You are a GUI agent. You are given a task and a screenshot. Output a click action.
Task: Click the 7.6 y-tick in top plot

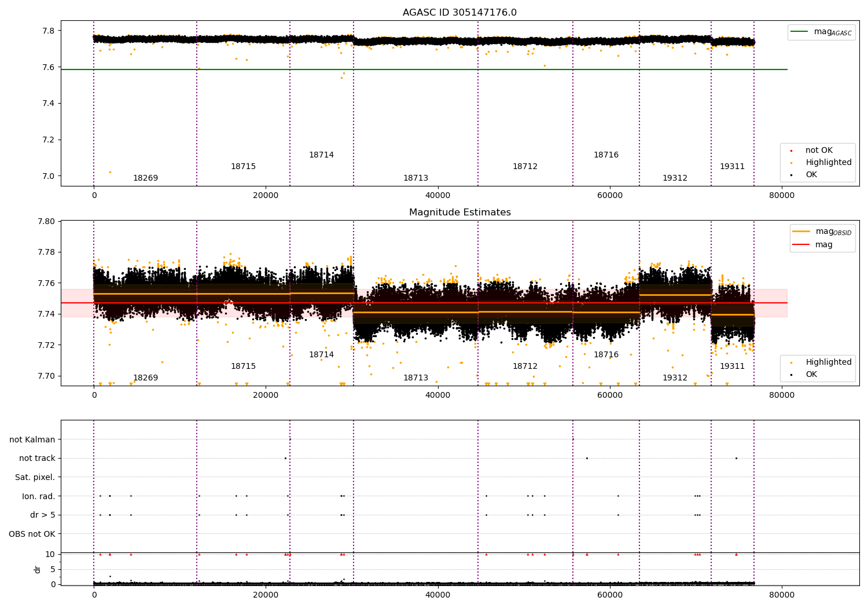(49, 67)
